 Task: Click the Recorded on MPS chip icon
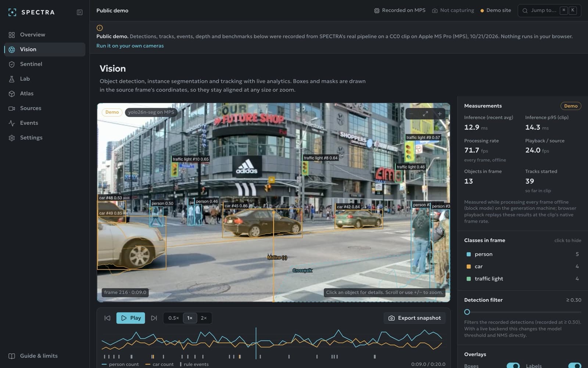(377, 11)
